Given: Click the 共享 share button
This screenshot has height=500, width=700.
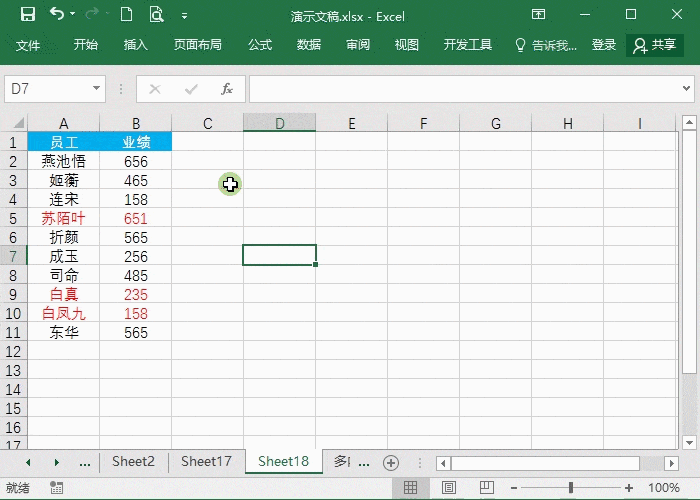Looking at the screenshot, I should (x=655, y=45).
